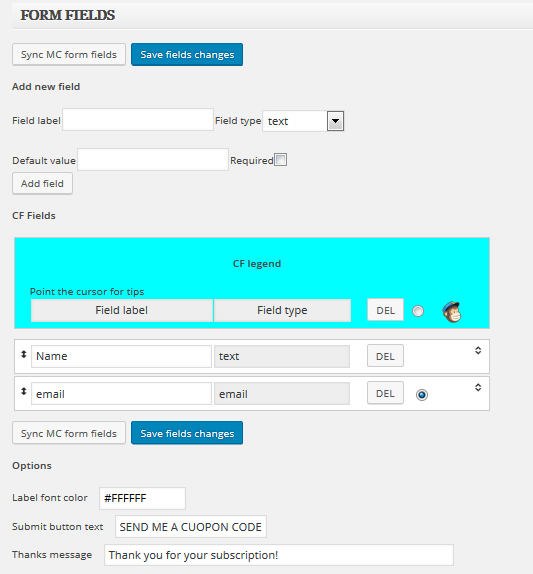533x574 pixels.
Task: Expand the Name field row arrows
Action: tap(478, 350)
